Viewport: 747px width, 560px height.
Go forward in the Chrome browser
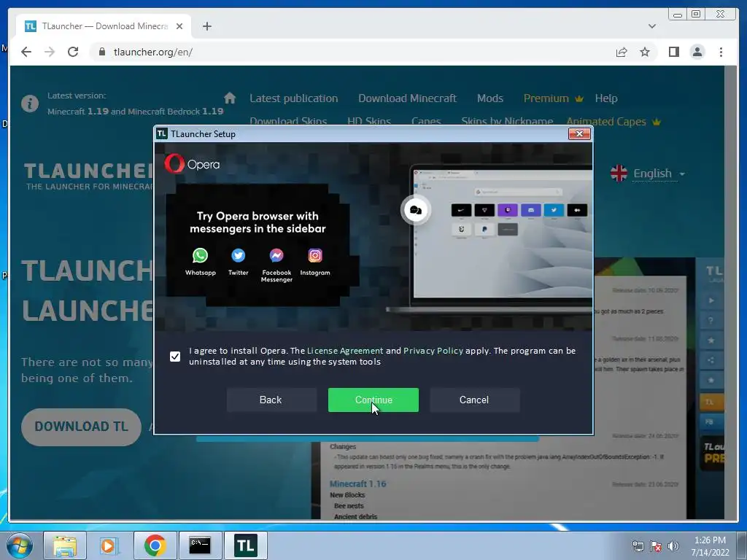pos(50,52)
